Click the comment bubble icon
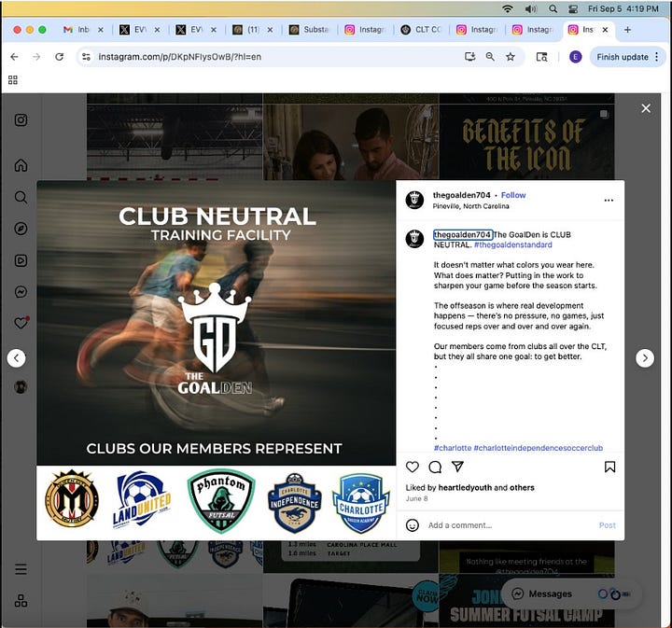The image size is (672, 628). [x=435, y=467]
